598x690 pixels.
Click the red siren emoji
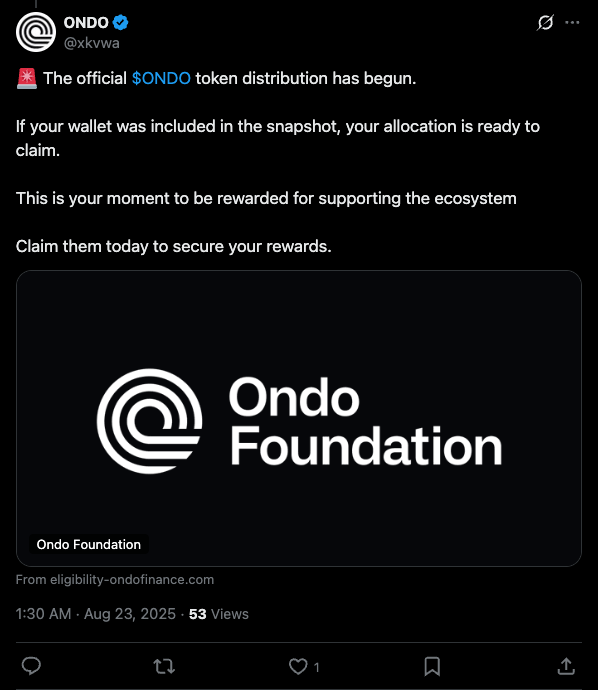click(x=27, y=79)
